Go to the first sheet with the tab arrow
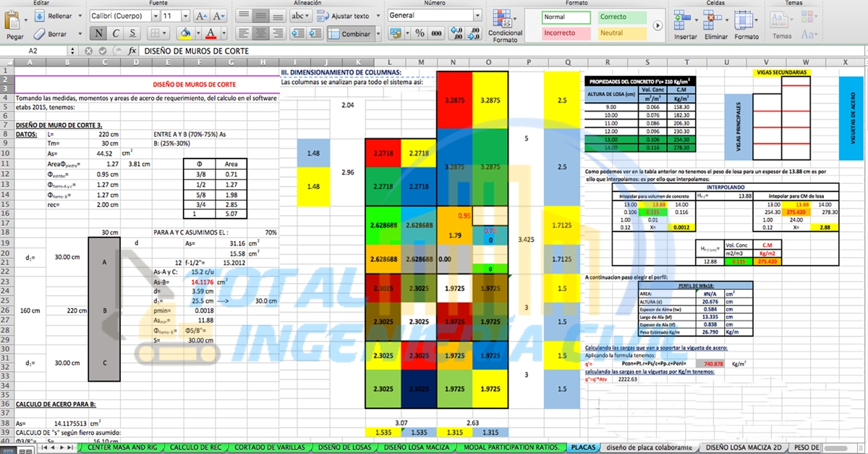This screenshot has height=454, width=868. click(44, 447)
